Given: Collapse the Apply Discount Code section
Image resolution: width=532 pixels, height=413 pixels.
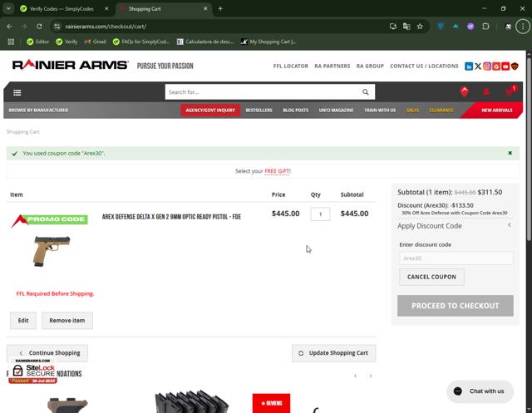Looking at the screenshot, I should tap(509, 225).
